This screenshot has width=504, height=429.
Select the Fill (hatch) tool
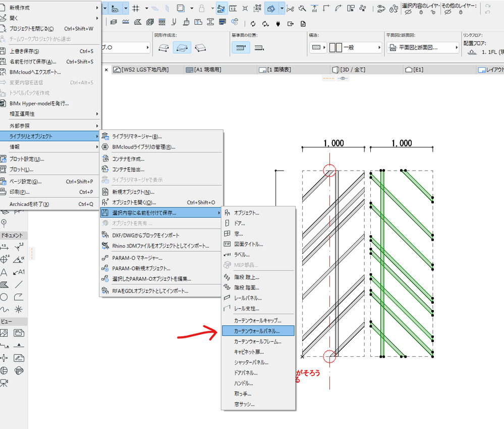(4, 285)
